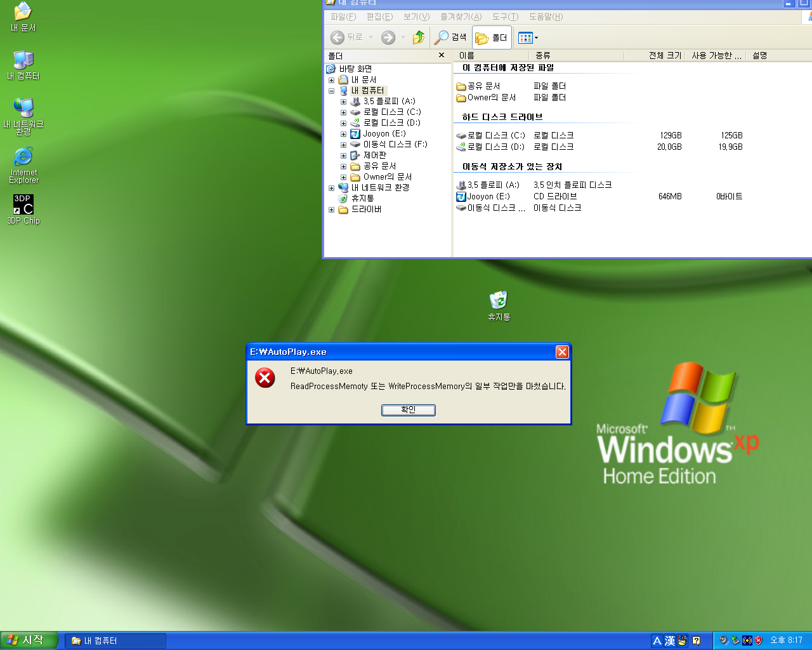Viewport: 812px width, 650px height.
Task: Toggle the 폴더 folders pane button
Action: (492, 38)
